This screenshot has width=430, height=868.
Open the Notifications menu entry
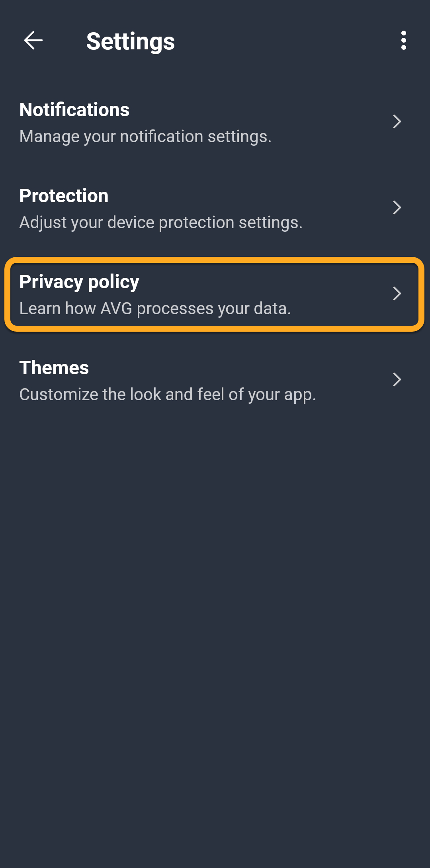[74, 110]
